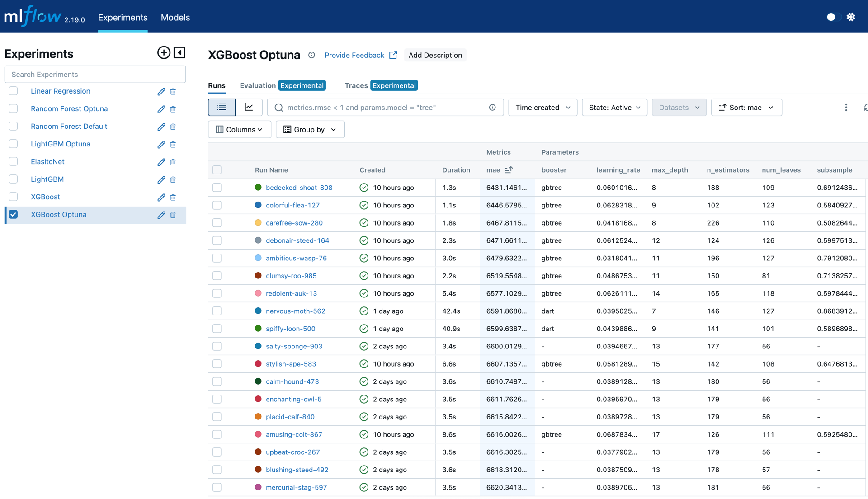Viewport: 868px width, 499px height.
Task: Uncheck the XGBoost Optuna experiment checkbox
Action: click(14, 214)
